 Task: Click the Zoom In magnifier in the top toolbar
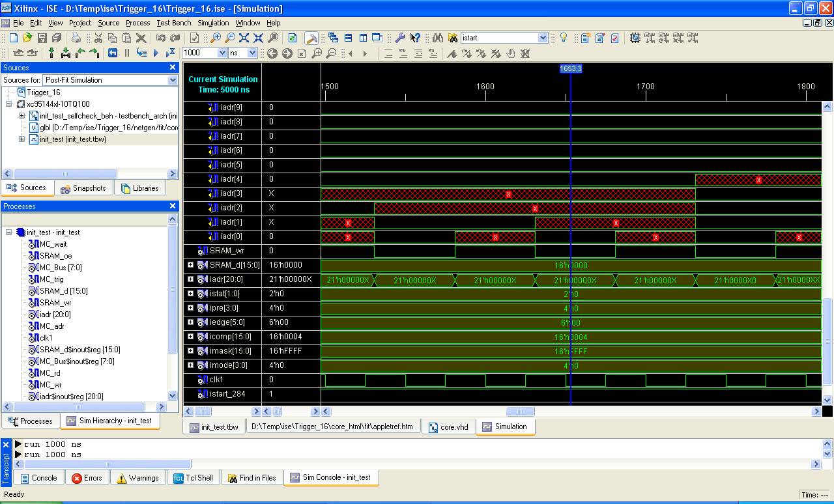click(x=216, y=38)
